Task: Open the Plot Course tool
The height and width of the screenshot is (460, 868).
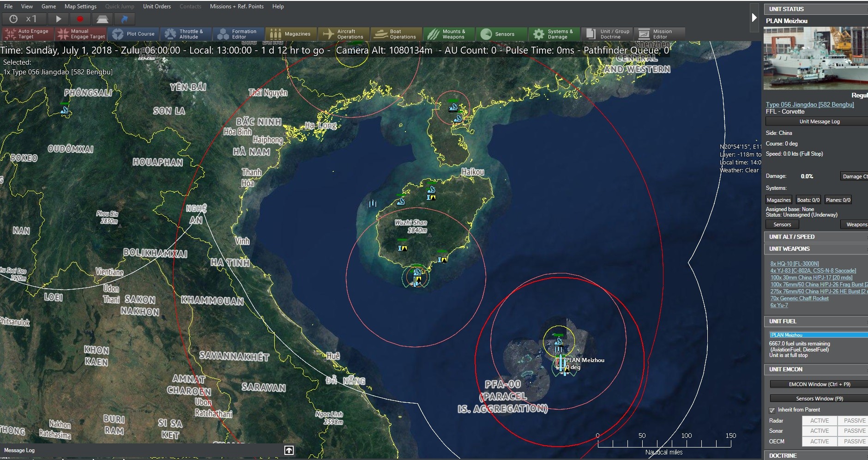Action: pyautogui.click(x=134, y=33)
